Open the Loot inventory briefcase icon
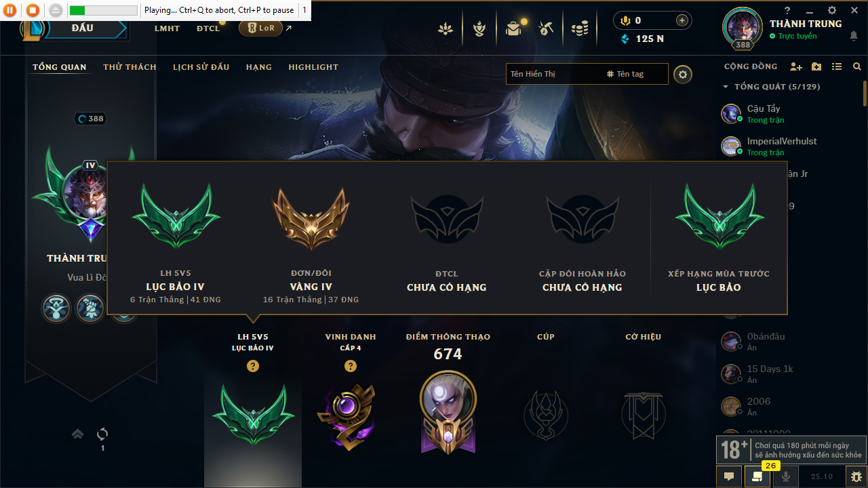 pos(513,28)
